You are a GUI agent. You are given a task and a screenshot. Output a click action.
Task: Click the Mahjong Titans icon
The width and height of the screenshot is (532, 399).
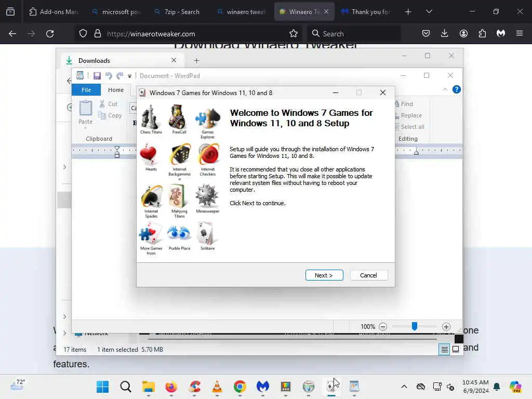click(179, 196)
